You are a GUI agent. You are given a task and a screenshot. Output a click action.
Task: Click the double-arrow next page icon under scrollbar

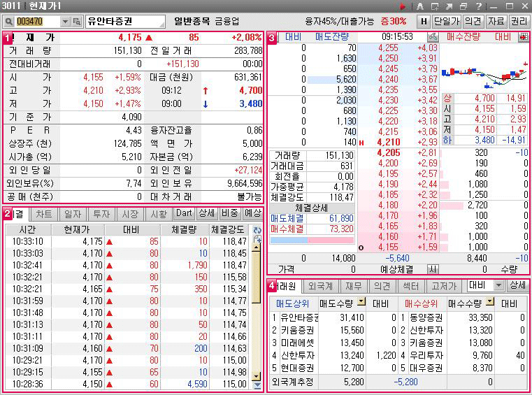click(x=257, y=385)
